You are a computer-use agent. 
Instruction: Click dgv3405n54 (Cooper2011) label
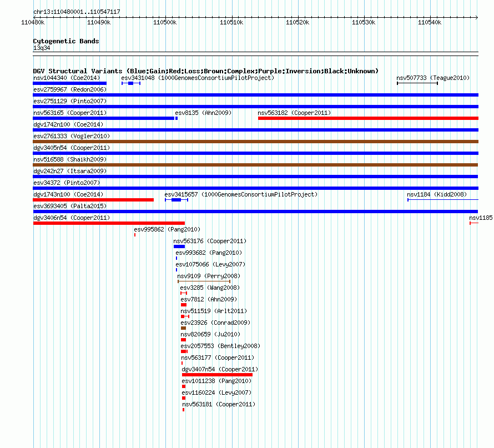click(72, 148)
